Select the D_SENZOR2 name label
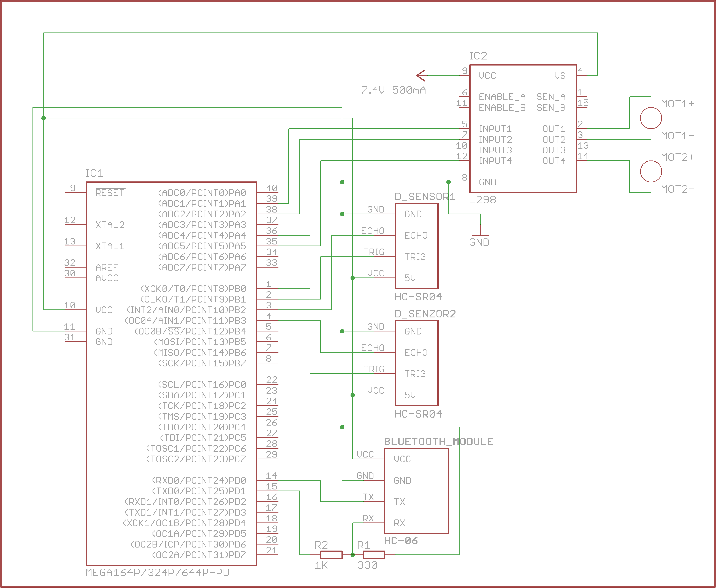 click(x=425, y=314)
